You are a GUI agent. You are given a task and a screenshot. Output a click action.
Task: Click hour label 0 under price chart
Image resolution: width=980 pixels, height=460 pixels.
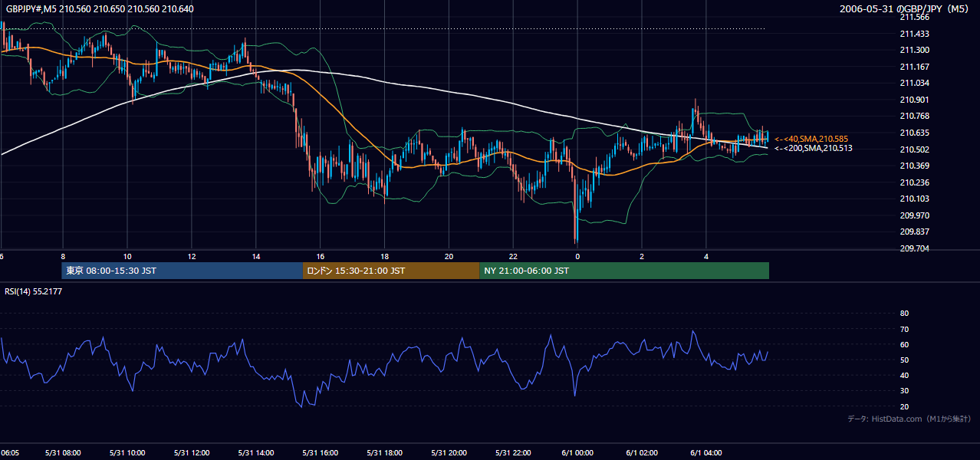pyautogui.click(x=577, y=257)
